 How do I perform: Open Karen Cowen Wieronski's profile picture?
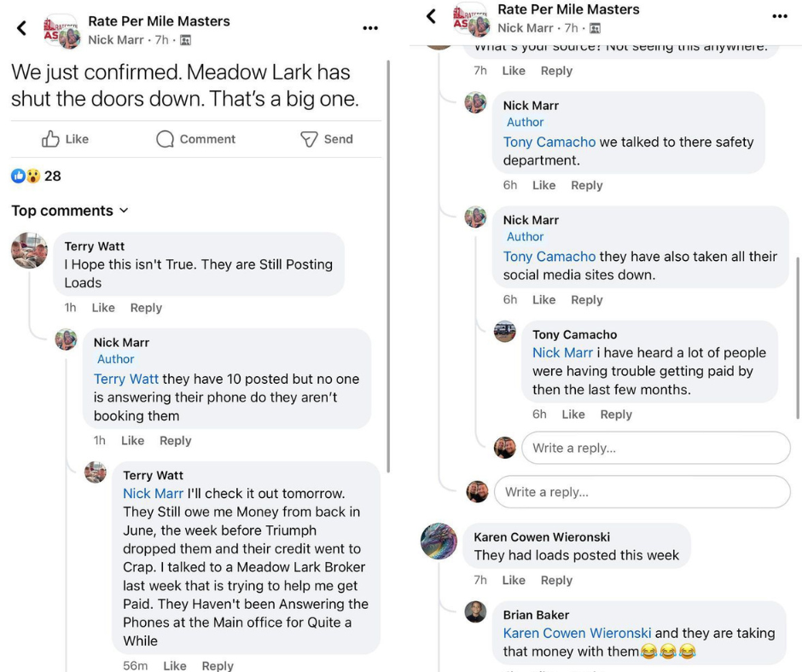coord(439,541)
